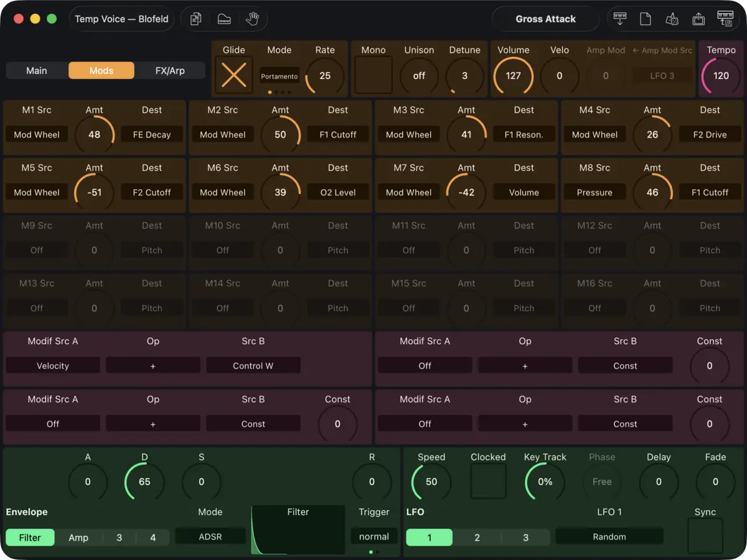
Task: Click the keyboard download arrow icon
Action: (x=619, y=19)
